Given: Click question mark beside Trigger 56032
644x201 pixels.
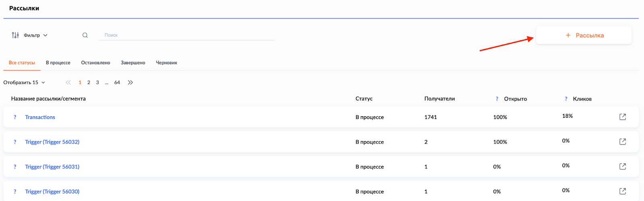Looking at the screenshot, I should tap(15, 142).
